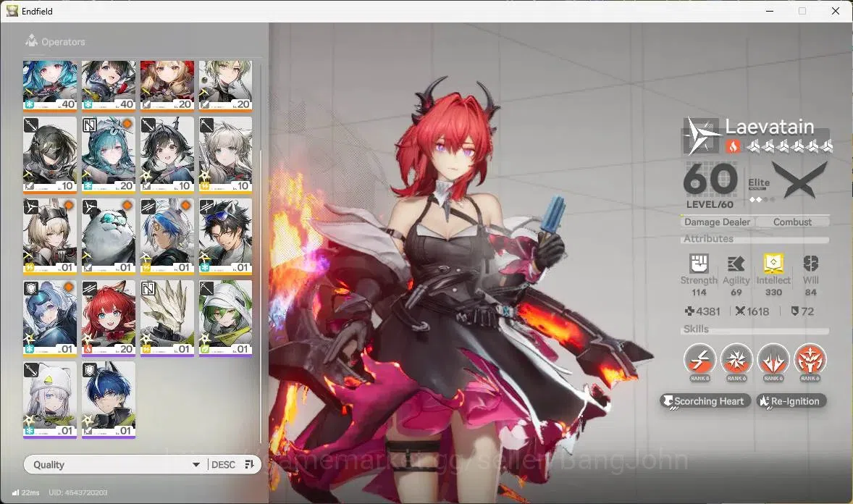Open the Scorching Heart talent
This screenshot has height=504, width=853.
coord(705,401)
